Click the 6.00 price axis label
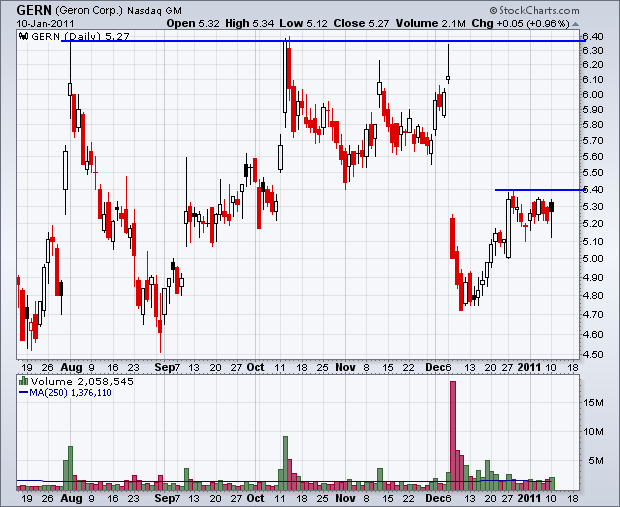620x507 pixels. (593, 95)
